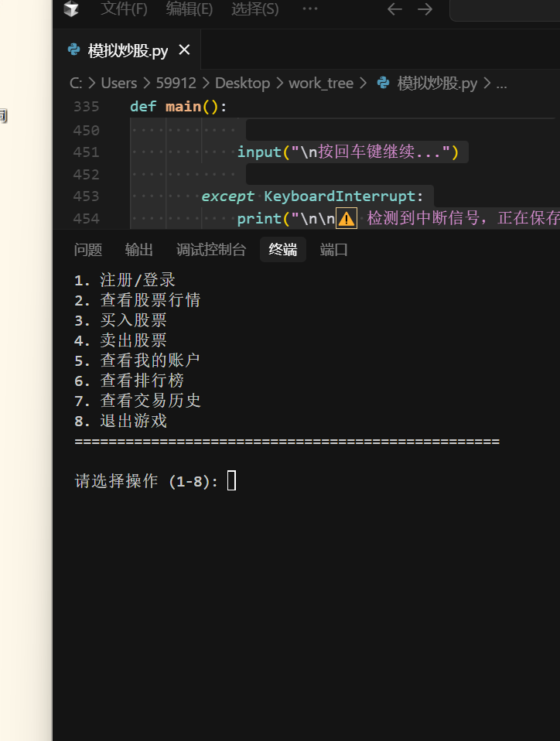
Task: Close the 模拟炒股.py tab
Action: [x=184, y=50]
